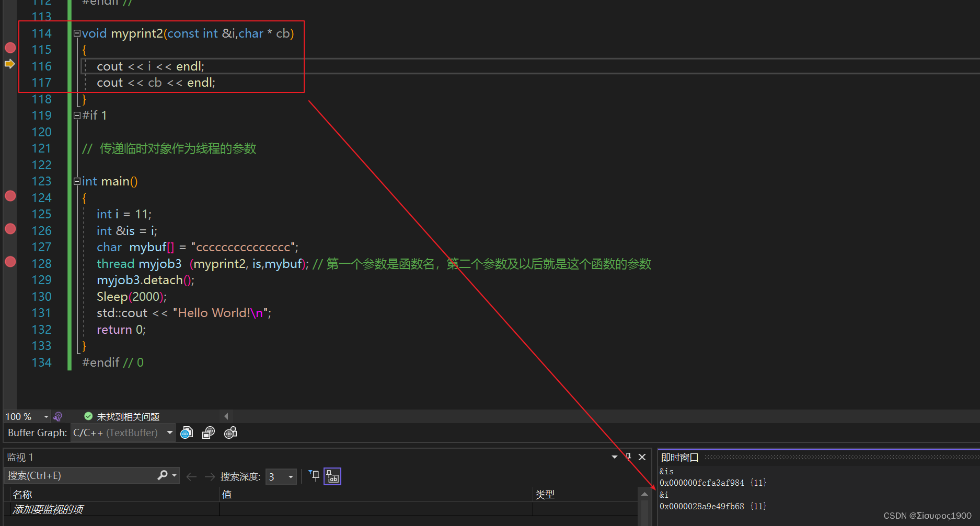Select the rightmost globe-with-camera Buffer Graph icon
The image size is (980, 526).
click(230, 433)
